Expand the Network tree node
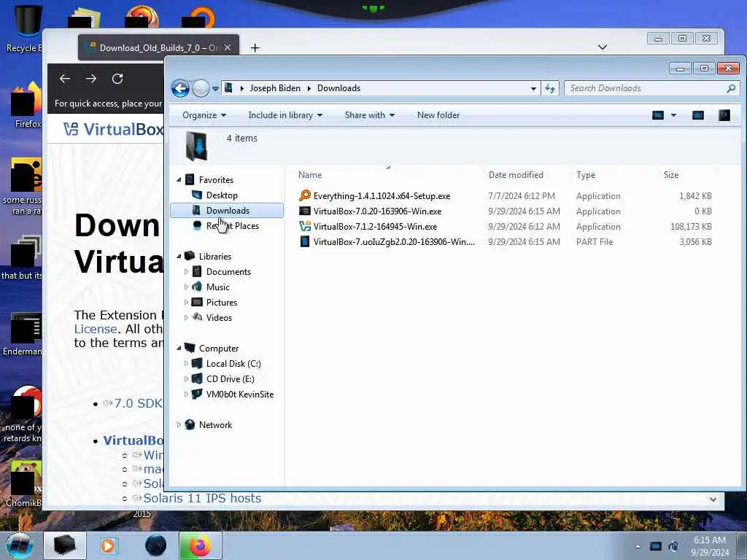Viewport: 747px width, 560px height. click(x=179, y=425)
